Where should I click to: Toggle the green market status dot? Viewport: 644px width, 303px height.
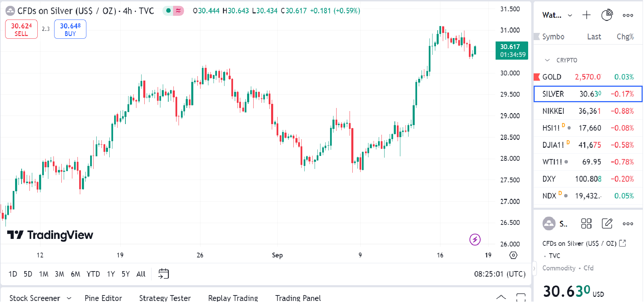pyautogui.click(x=168, y=11)
